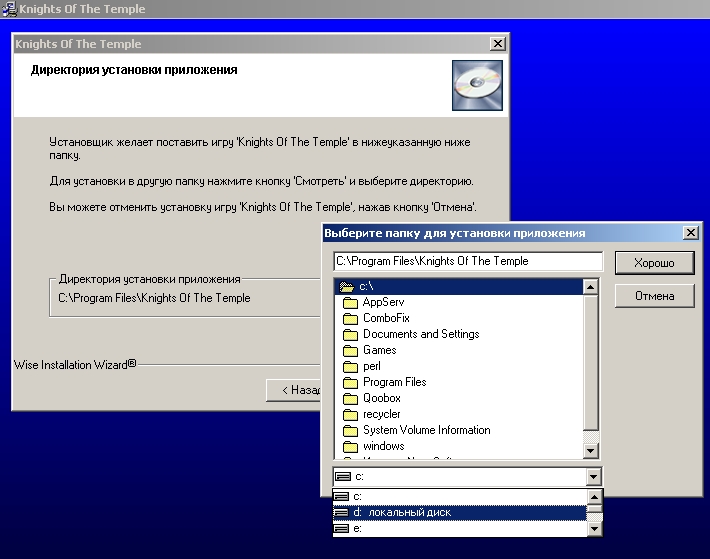Pick the System Volume Information folder
The image size is (710, 559).
426,430
